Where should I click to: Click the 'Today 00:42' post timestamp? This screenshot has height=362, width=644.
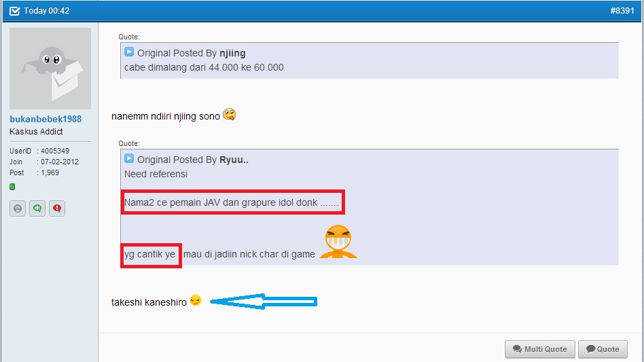(46, 11)
